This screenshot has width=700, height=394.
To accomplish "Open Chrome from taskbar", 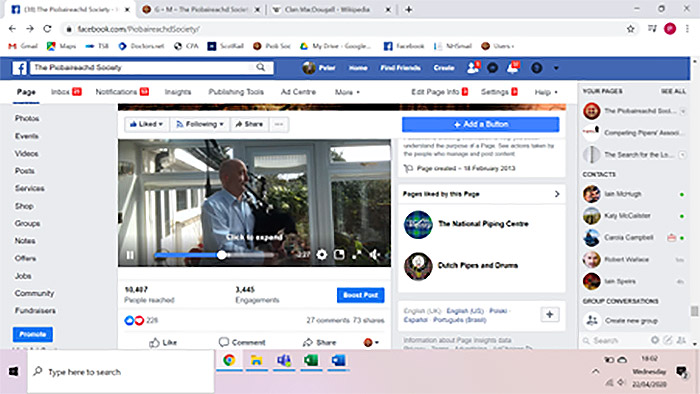I will click(x=229, y=360).
